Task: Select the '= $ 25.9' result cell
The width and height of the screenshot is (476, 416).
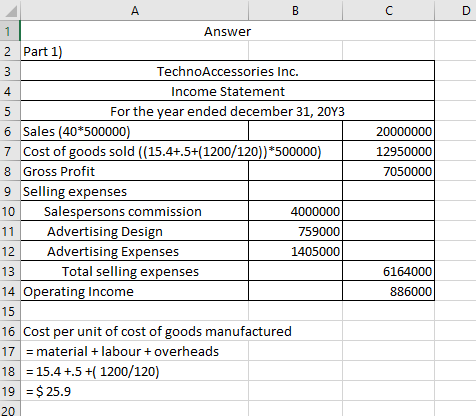Action: [x=135, y=391]
